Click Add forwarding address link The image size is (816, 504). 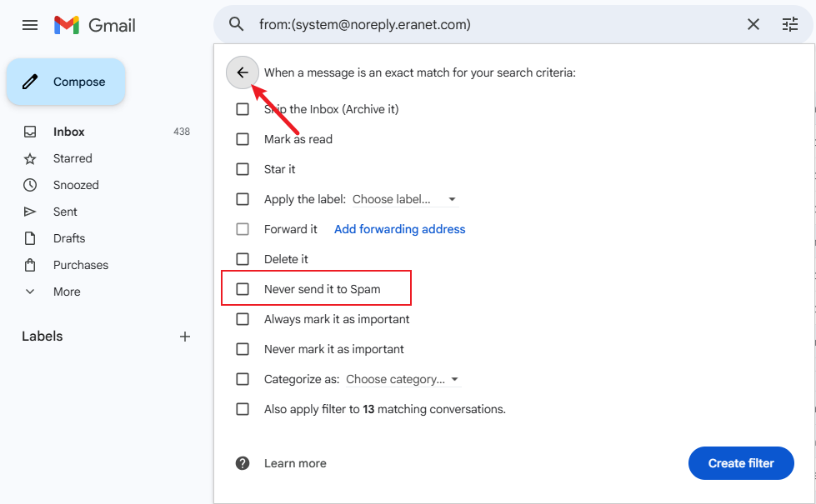click(x=399, y=229)
